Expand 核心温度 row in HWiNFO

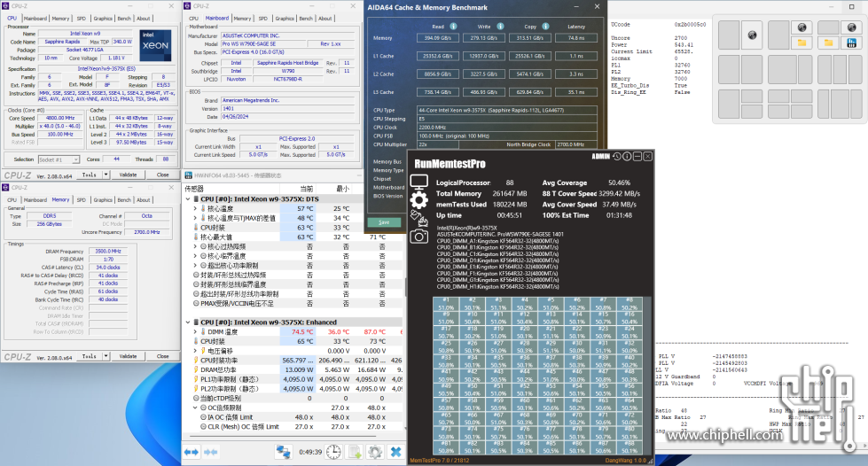point(195,209)
